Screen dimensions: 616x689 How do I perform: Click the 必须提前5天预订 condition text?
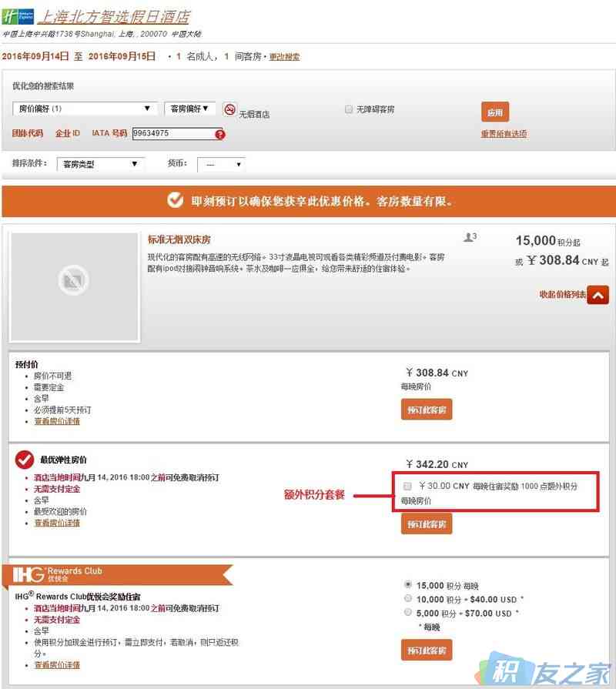pyautogui.click(x=63, y=410)
